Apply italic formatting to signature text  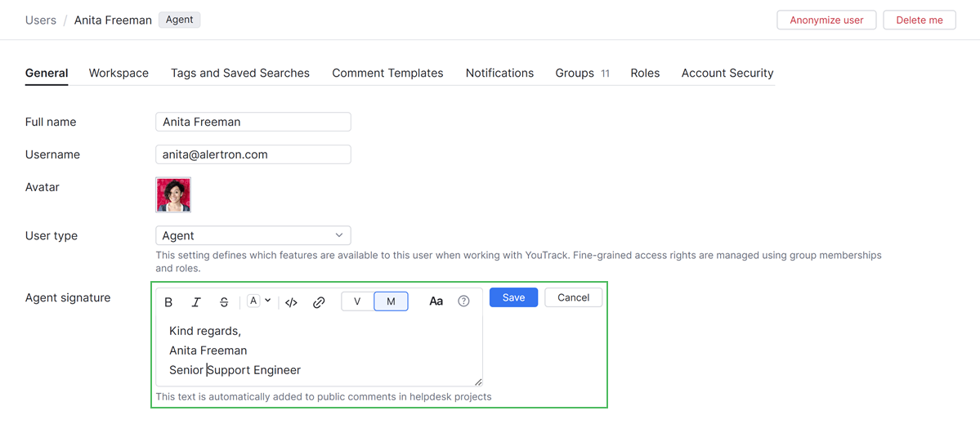coord(196,302)
